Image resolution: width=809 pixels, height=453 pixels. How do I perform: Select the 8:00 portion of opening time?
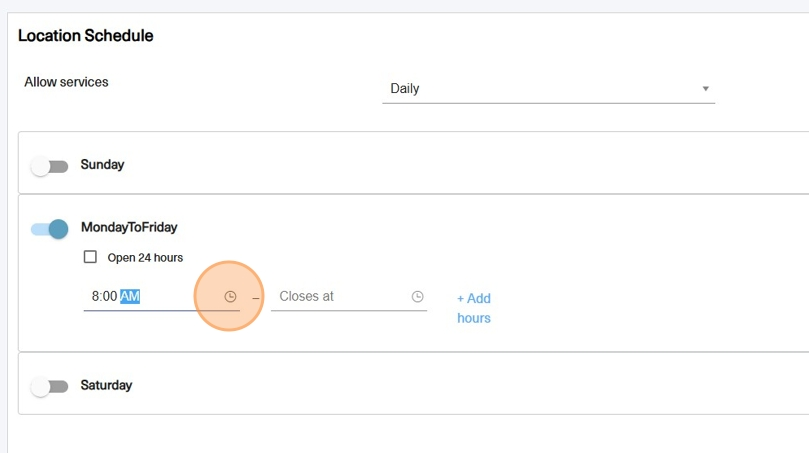coord(104,296)
